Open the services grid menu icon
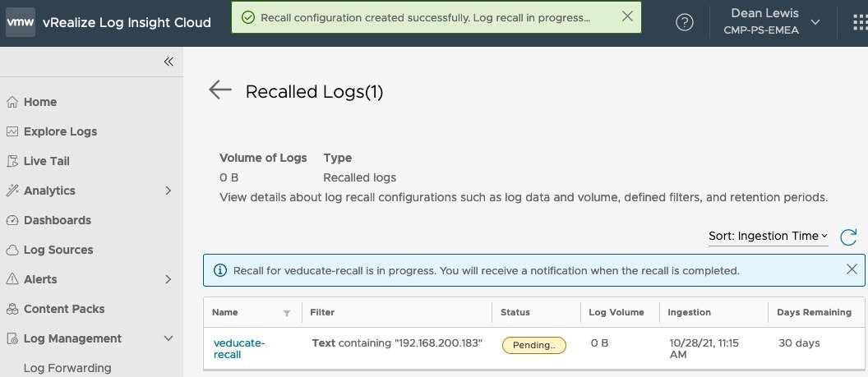Screen dimensions: 868x377 click(861, 22)
